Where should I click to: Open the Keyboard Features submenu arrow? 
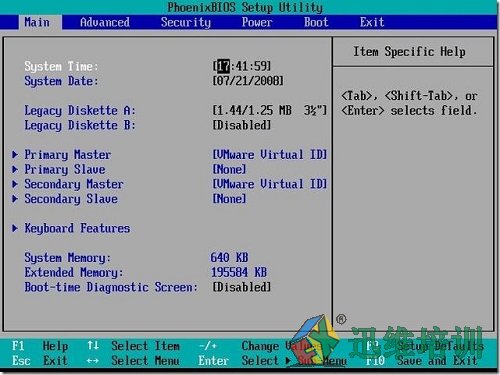point(15,228)
